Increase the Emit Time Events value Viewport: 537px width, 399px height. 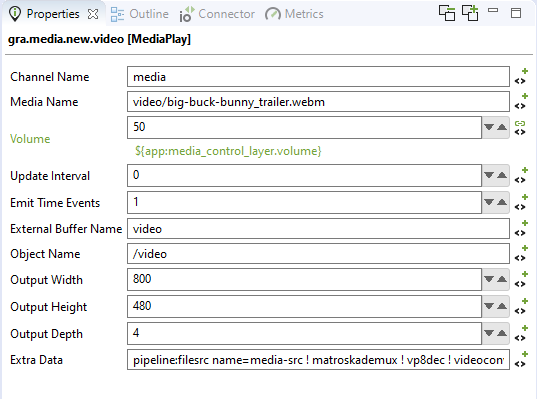(502, 202)
